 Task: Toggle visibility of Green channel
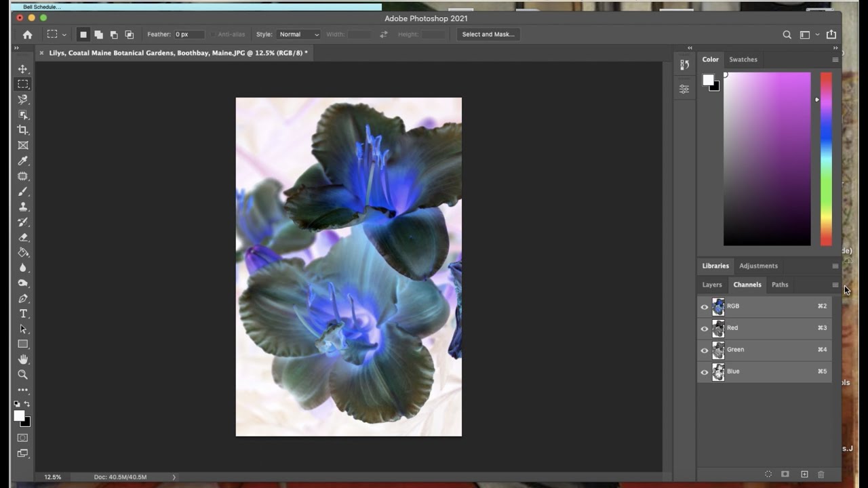[x=705, y=350]
